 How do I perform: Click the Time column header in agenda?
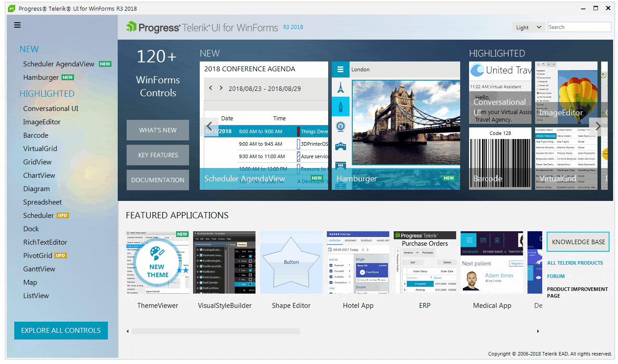[x=280, y=118]
